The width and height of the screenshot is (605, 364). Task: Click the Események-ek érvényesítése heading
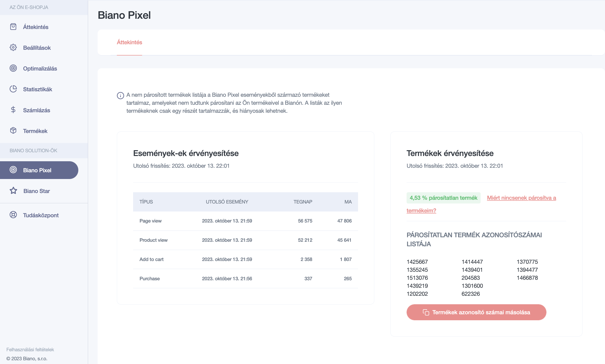click(186, 153)
